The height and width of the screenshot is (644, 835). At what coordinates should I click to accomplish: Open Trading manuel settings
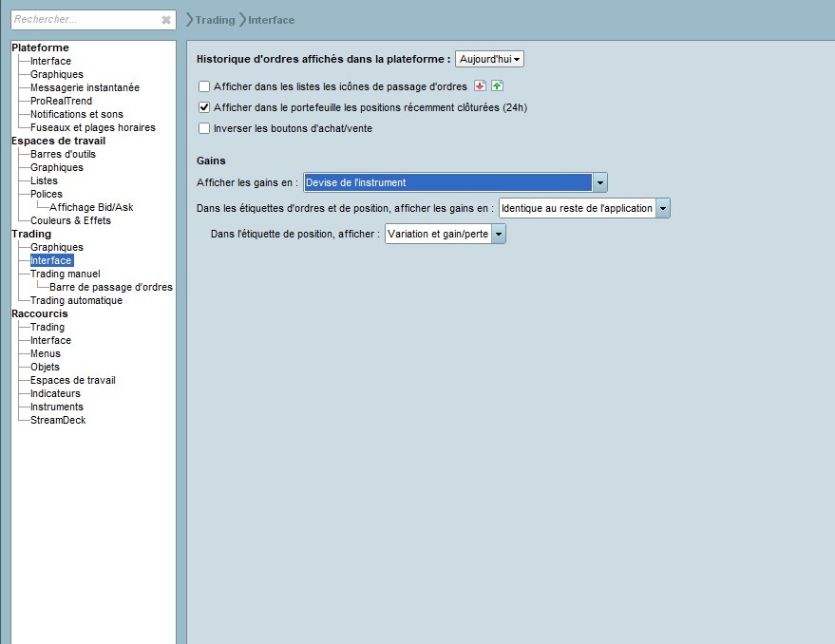coord(65,274)
